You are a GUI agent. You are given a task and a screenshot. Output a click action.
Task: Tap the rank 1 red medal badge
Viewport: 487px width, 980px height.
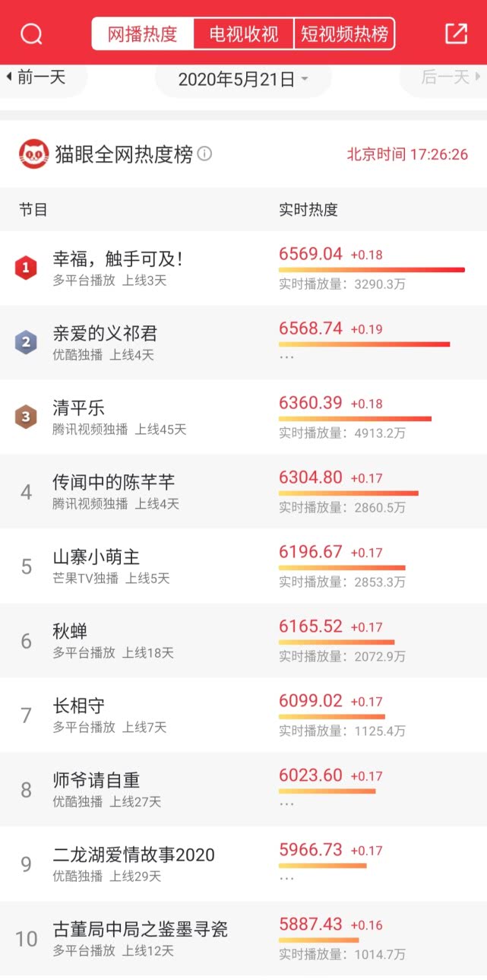[x=26, y=268]
